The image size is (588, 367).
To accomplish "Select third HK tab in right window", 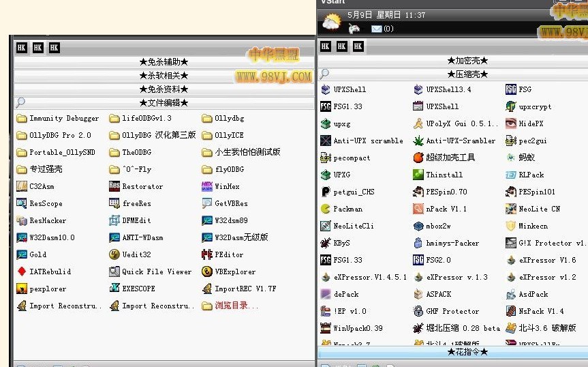I will click(x=358, y=46).
